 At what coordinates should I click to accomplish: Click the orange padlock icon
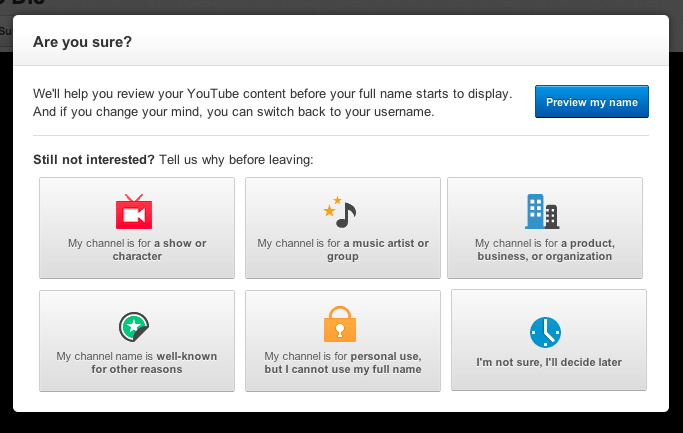340,324
